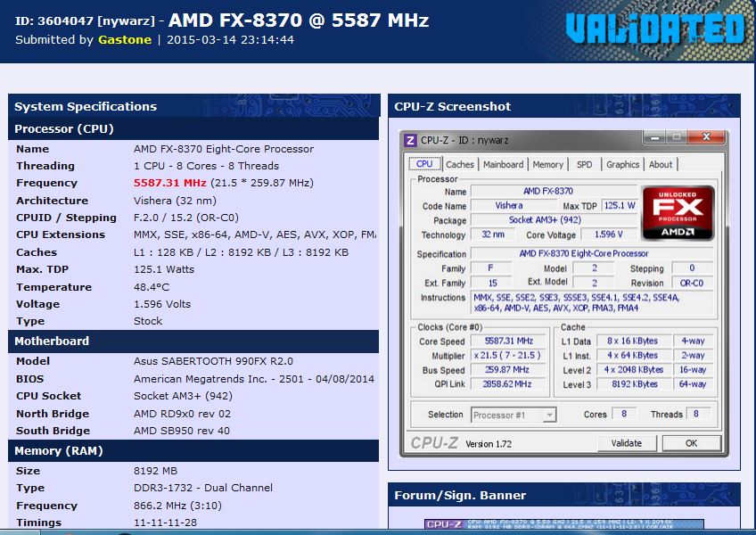This screenshot has width=756, height=535.
Task: Click the AMD RD9x0 rev 02 text
Action: 182,414
